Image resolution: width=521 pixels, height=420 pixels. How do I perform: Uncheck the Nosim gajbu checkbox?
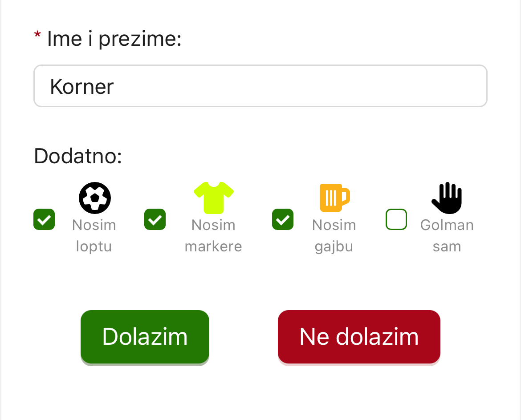click(x=283, y=219)
